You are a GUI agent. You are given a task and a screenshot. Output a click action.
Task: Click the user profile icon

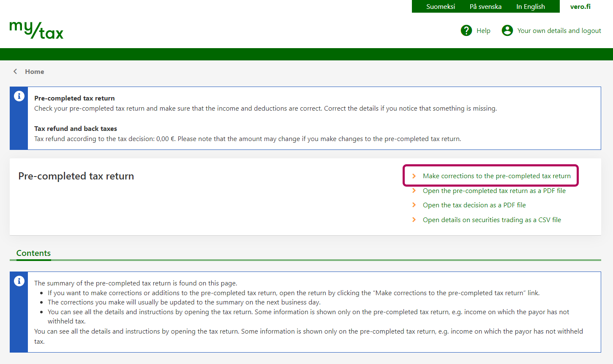tap(507, 30)
